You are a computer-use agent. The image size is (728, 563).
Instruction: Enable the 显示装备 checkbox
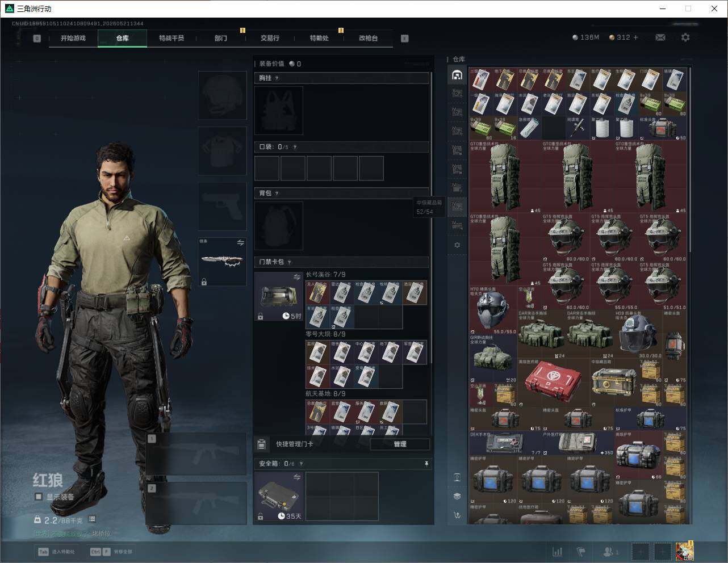click(38, 497)
